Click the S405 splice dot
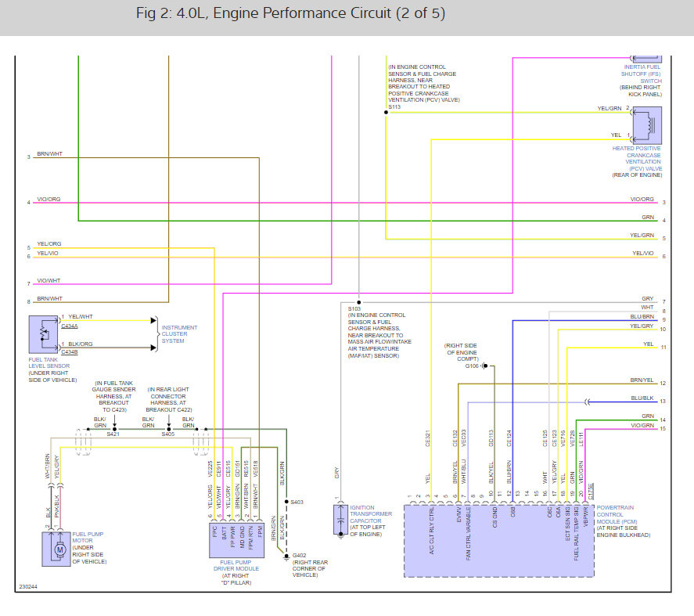The height and width of the screenshot is (616, 694). [169, 429]
